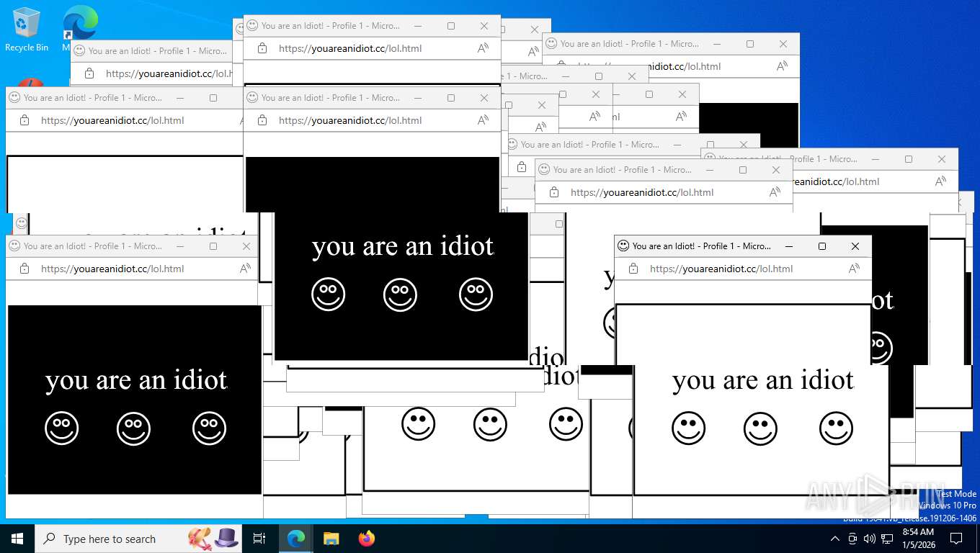
Task: Close the bottom-left black-page window
Action: [246, 246]
